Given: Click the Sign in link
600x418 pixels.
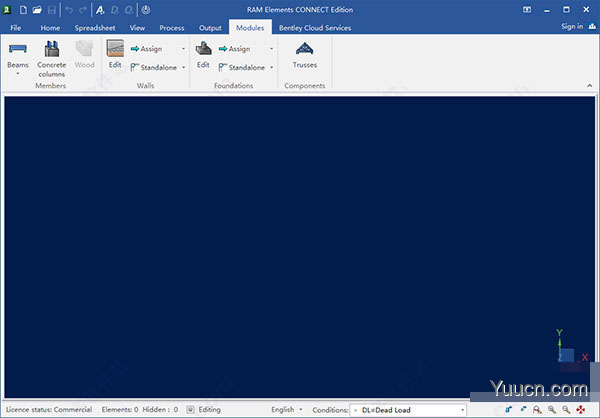Looking at the screenshot, I should [x=572, y=26].
